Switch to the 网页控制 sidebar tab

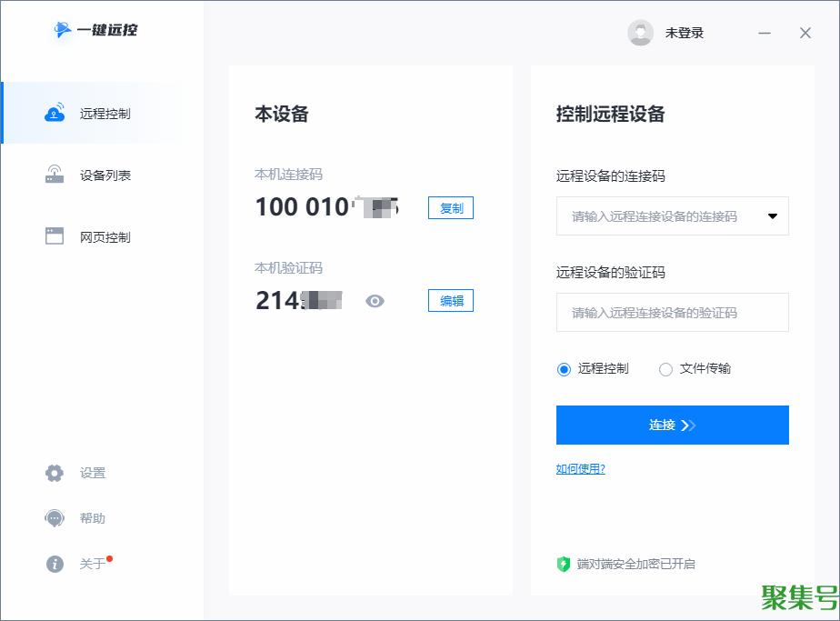coord(105,237)
